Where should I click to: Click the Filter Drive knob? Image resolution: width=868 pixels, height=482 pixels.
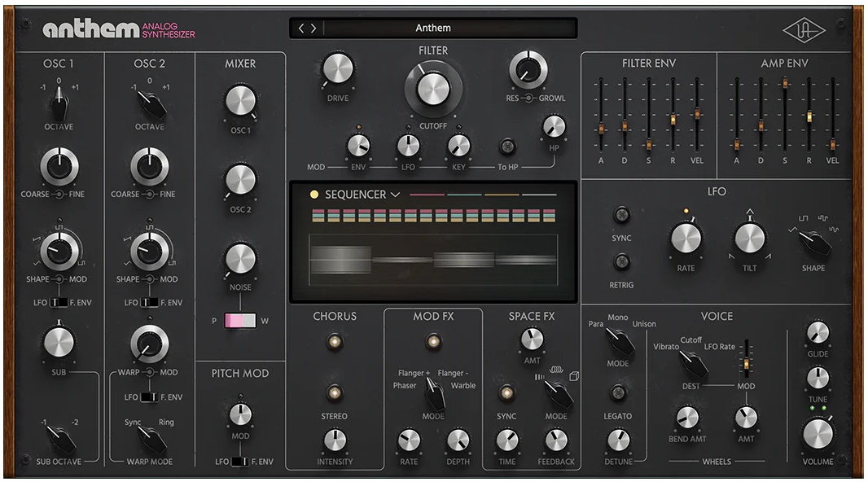[338, 70]
